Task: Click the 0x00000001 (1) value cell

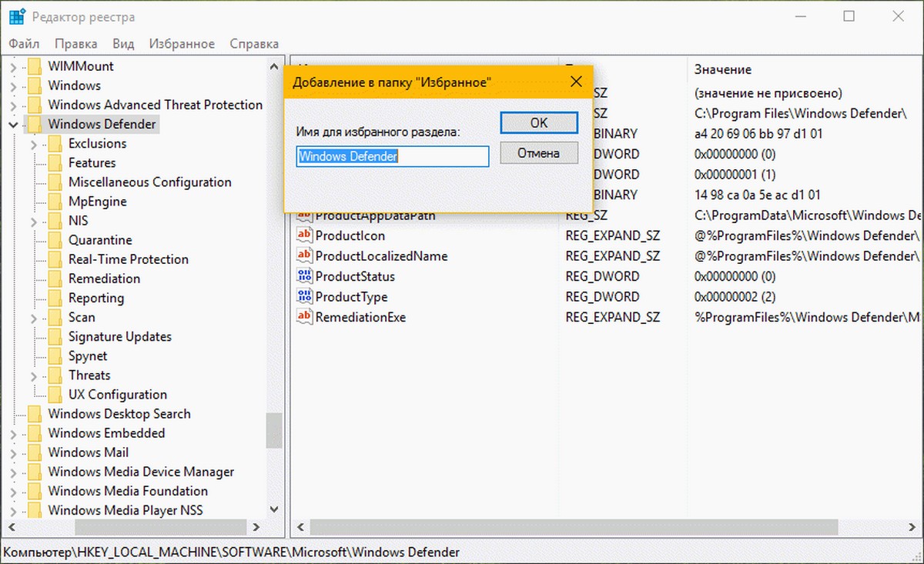Action: point(735,175)
